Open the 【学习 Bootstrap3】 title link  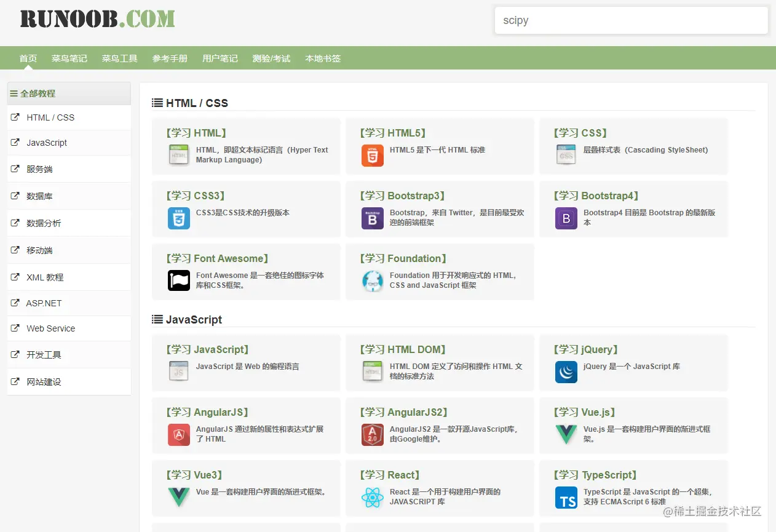tap(402, 196)
